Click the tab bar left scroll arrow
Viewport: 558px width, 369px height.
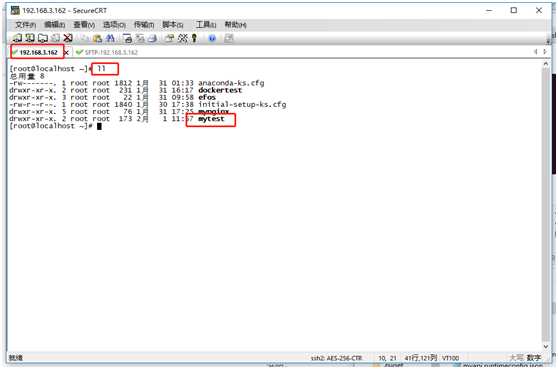(x=536, y=52)
